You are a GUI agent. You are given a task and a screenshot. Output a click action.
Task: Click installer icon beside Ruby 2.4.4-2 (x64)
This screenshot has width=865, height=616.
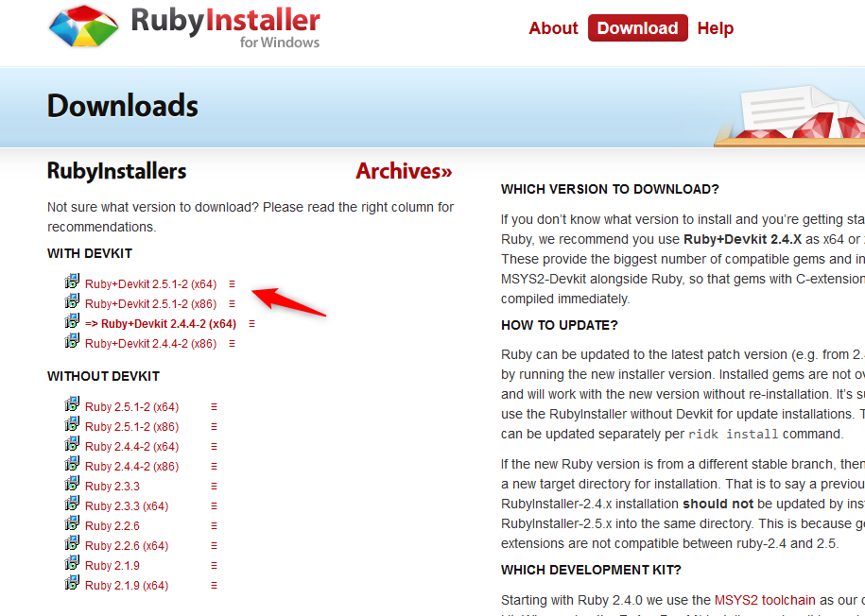coord(72,444)
